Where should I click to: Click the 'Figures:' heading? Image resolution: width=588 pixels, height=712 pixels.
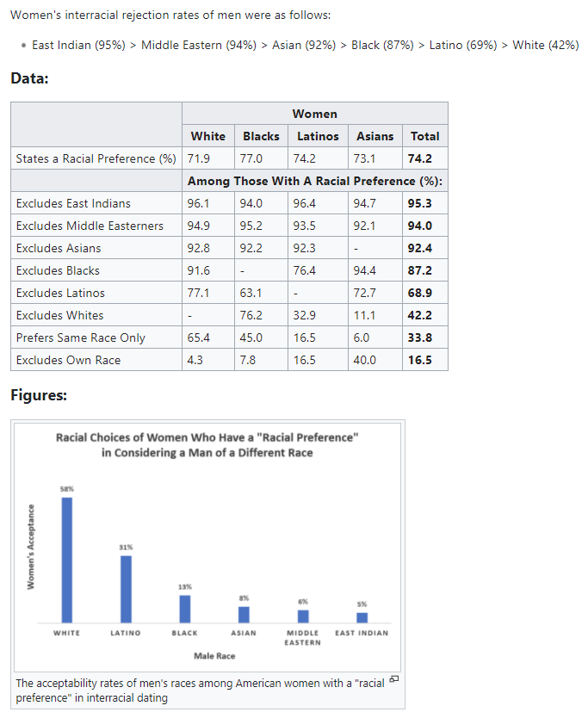(x=39, y=395)
